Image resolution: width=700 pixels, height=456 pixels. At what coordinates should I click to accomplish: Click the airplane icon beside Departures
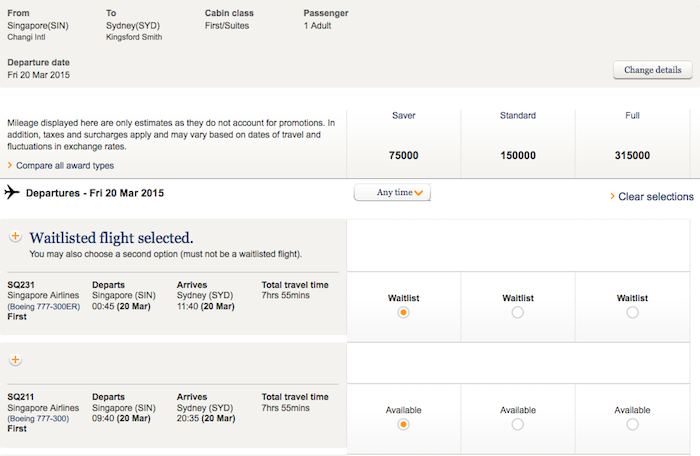(x=12, y=192)
